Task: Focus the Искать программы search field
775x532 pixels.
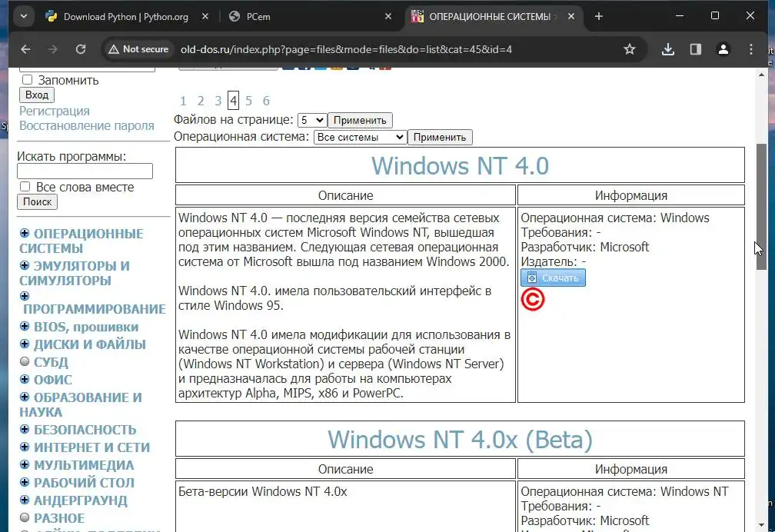Action: tap(85, 171)
